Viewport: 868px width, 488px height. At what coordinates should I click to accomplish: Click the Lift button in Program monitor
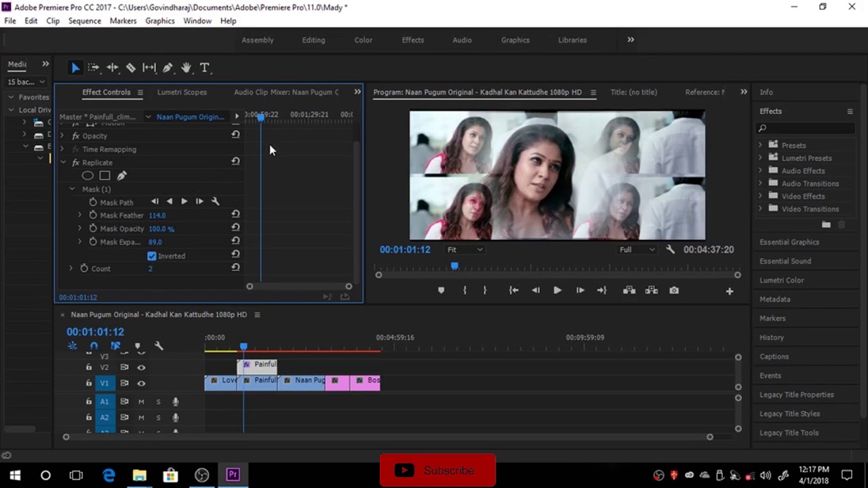(x=629, y=290)
